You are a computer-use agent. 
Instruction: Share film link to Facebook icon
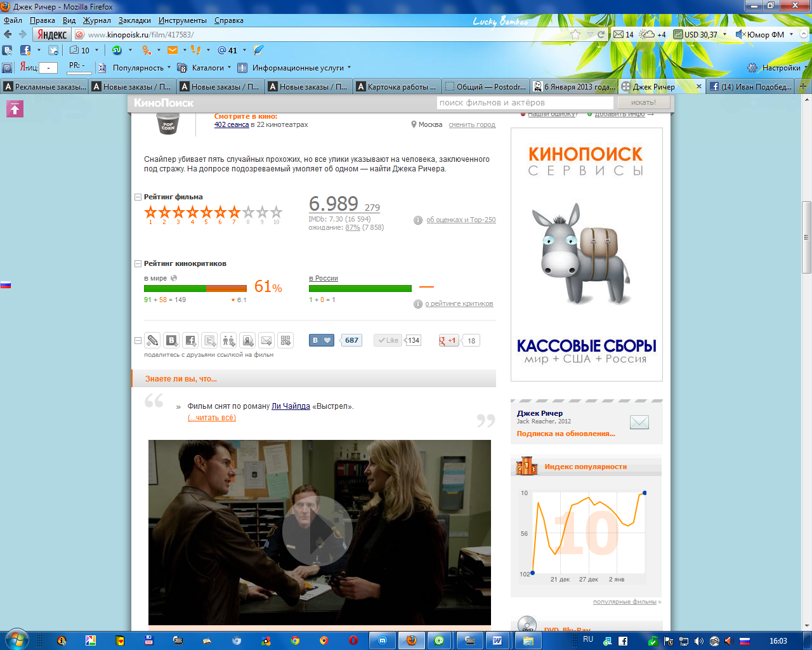pyautogui.click(x=190, y=340)
